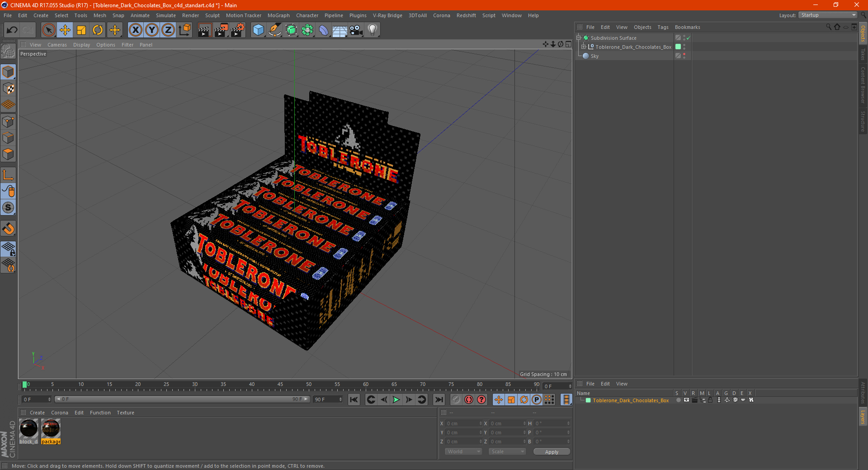Open the World coordinate dropdown

pos(463,451)
